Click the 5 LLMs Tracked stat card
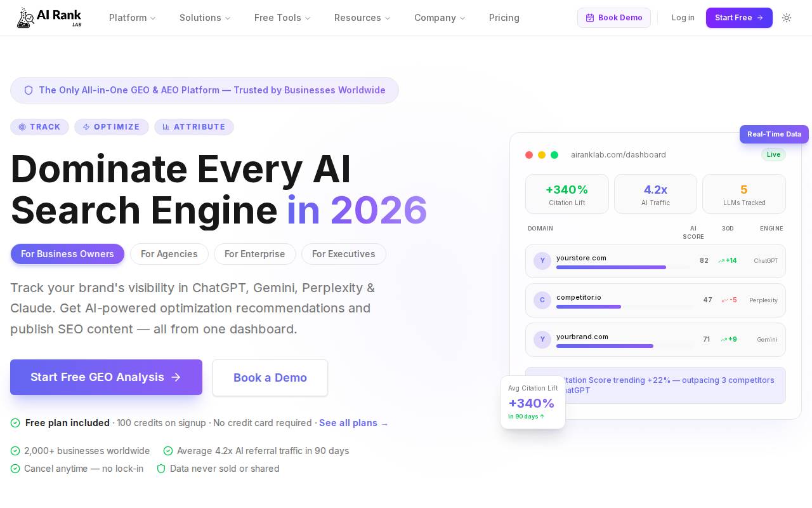This screenshot has width=812, height=508. pos(744,194)
